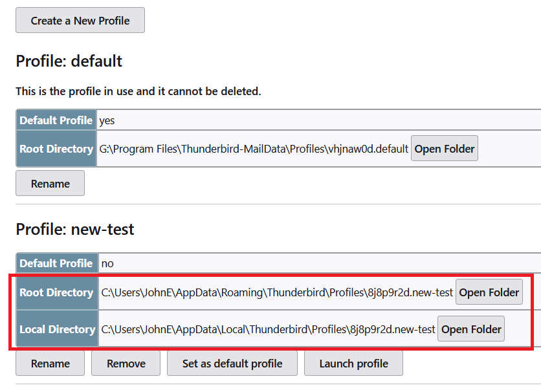Image resolution: width=541 pixels, height=392 pixels.
Task: Click the Create a New Profile button
Action: 80,20
